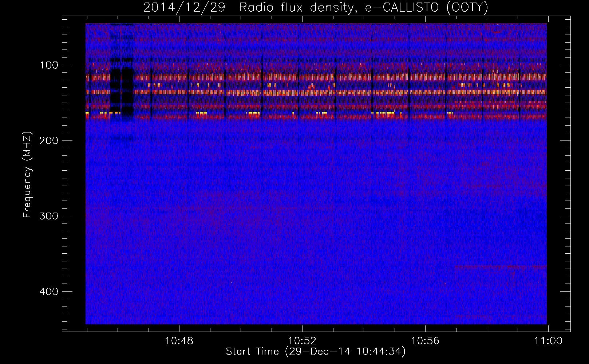Click the 10:48 time tick label

[x=179, y=341]
